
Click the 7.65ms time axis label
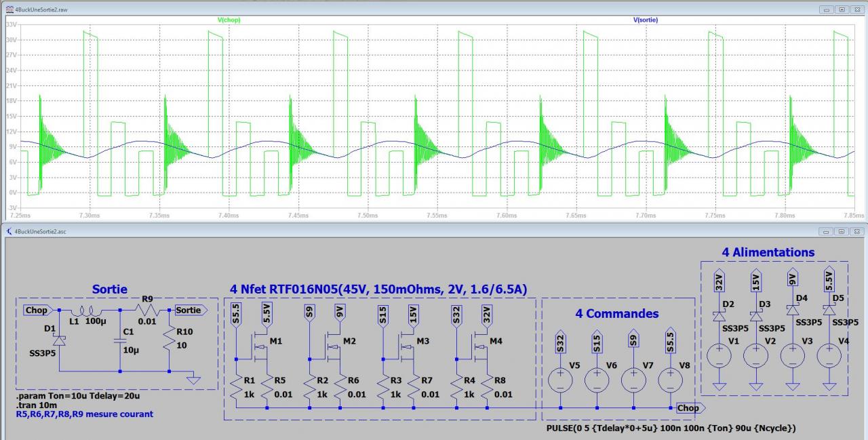tap(576, 216)
